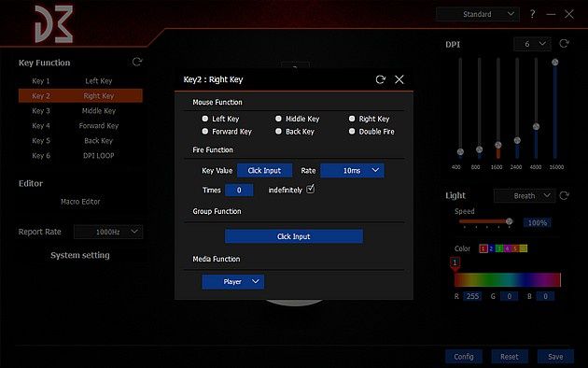The image size is (588, 368).
Task: Click the 16000 DPI slider handle
Action: click(x=555, y=62)
